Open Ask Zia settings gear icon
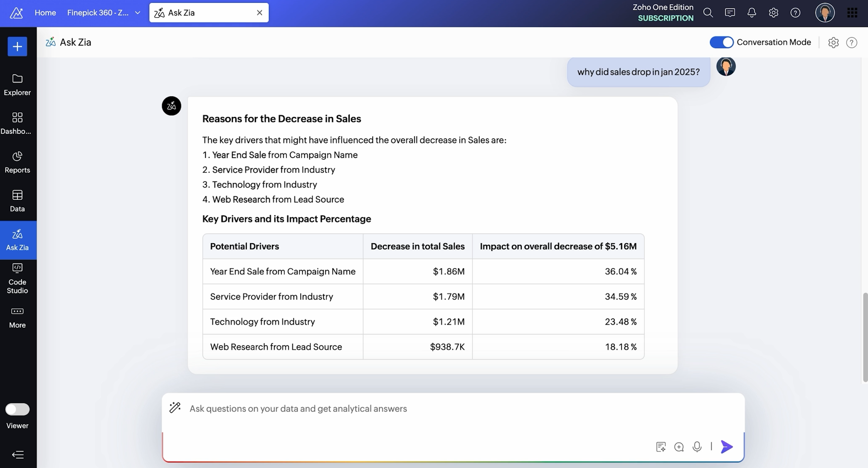This screenshot has width=868, height=468. 833,43
